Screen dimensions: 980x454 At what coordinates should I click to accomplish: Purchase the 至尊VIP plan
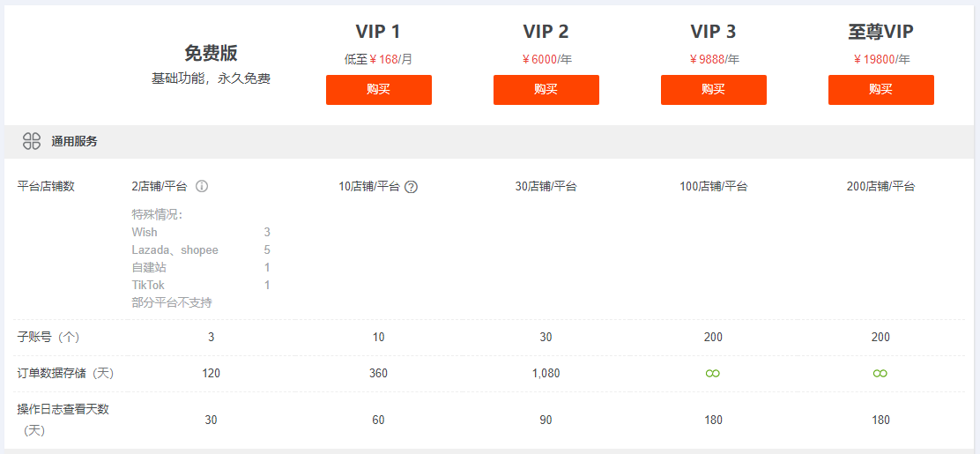880,90
